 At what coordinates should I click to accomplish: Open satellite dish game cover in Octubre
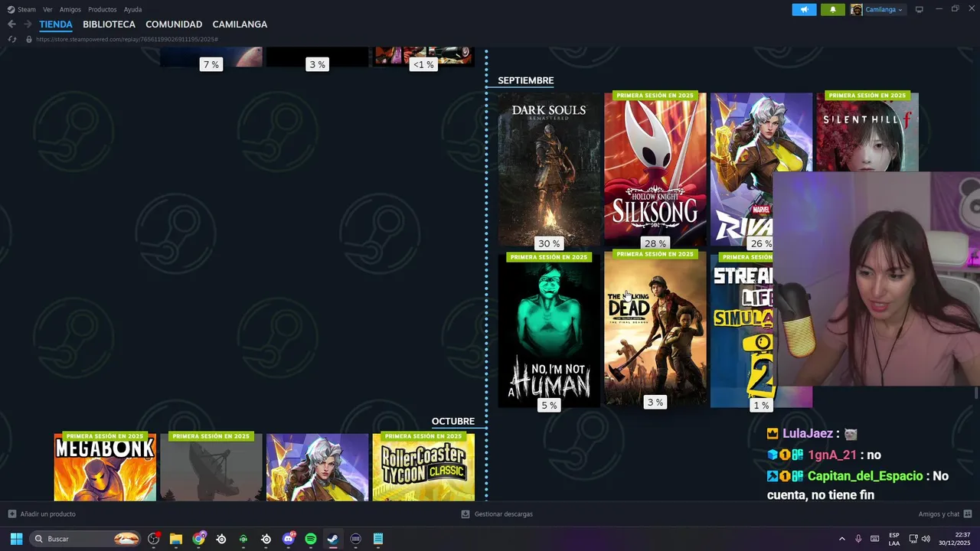211,467
